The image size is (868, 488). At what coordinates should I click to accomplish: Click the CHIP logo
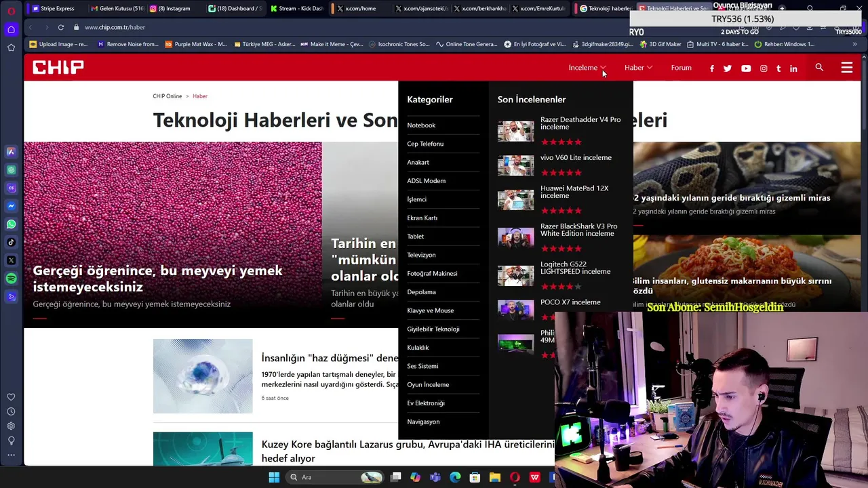(x=58, y=67)
